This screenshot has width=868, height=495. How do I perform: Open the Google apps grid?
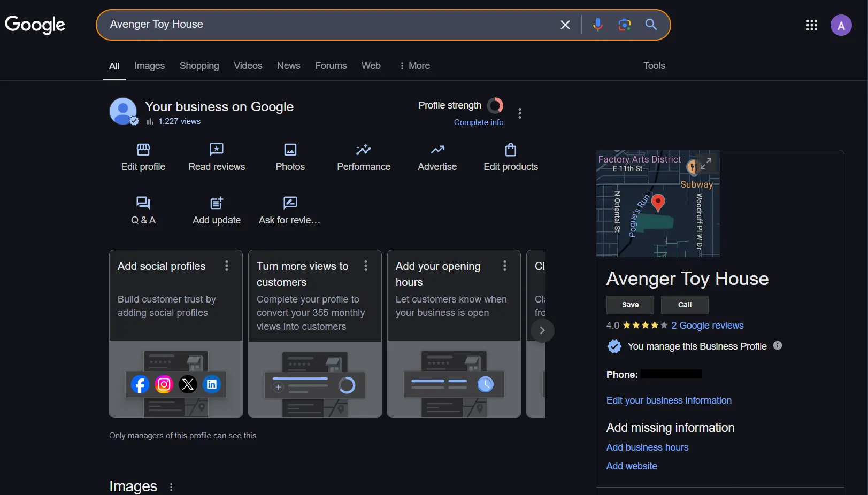click(x=811, y=25)
